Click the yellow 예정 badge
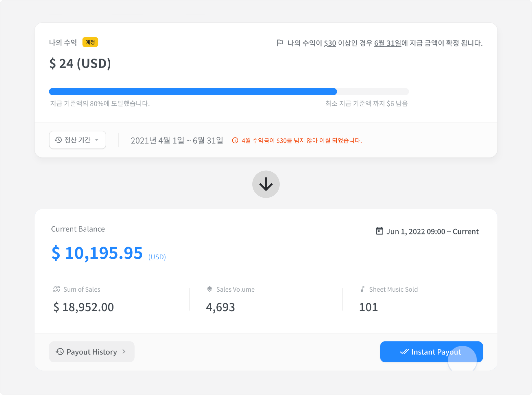Image resolution: width=532 pixels, height=395 pixels. pyautogui.click(x=90, y=42)
